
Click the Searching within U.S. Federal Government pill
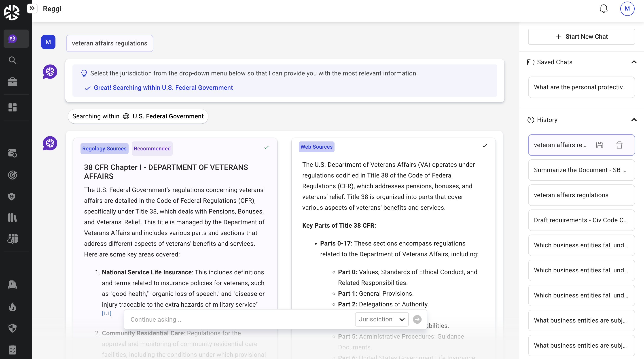(x=138, y=116)
